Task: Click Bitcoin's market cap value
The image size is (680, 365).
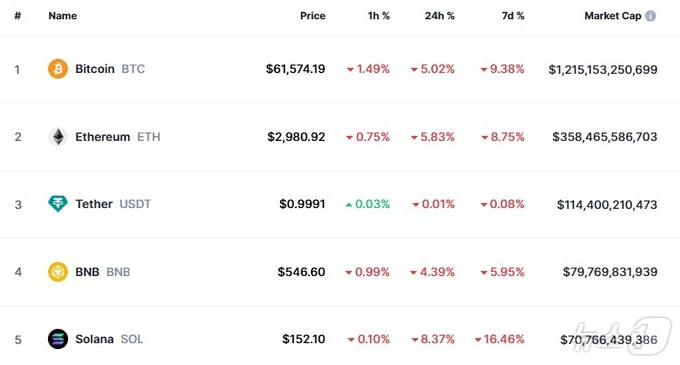Action: point(603,69)
